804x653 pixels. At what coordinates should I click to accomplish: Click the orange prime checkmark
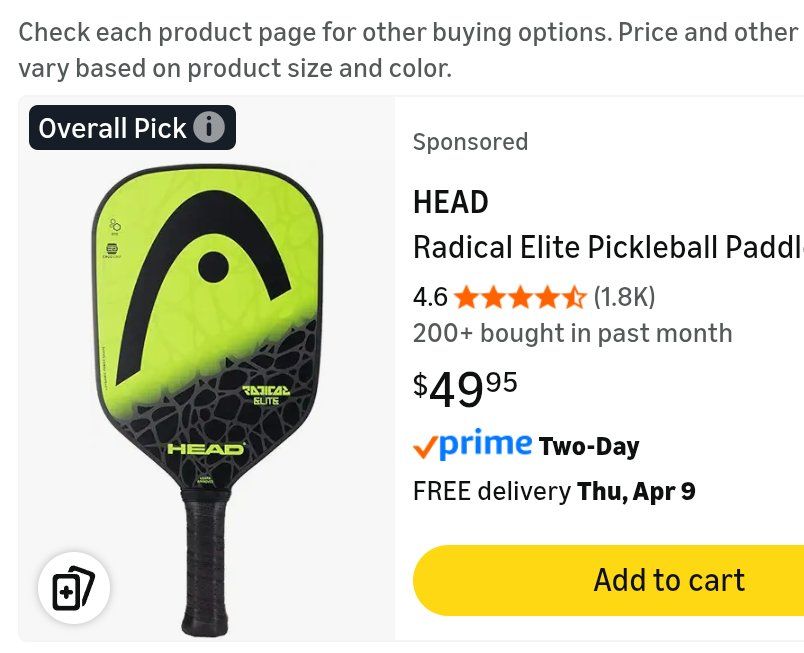425,447
